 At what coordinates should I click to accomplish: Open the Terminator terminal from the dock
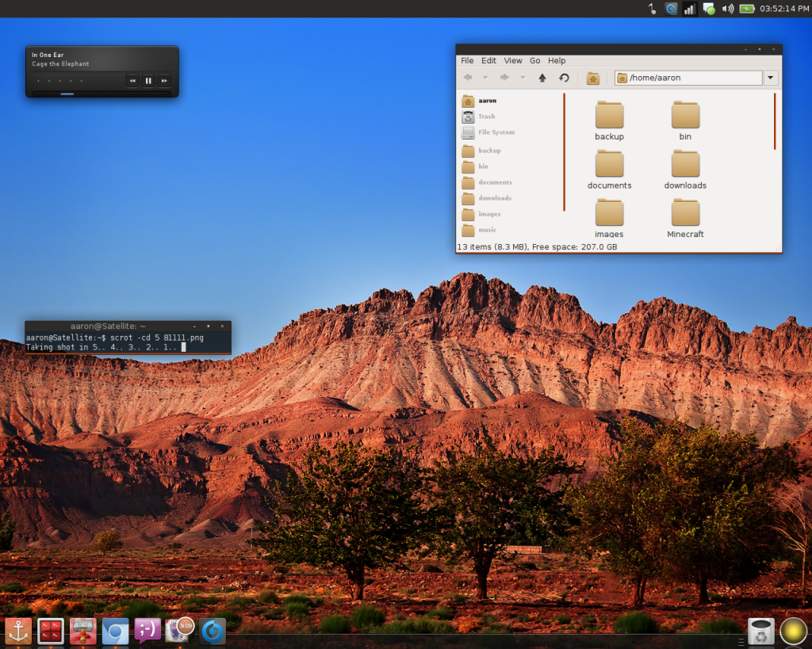tap(51, 632)
